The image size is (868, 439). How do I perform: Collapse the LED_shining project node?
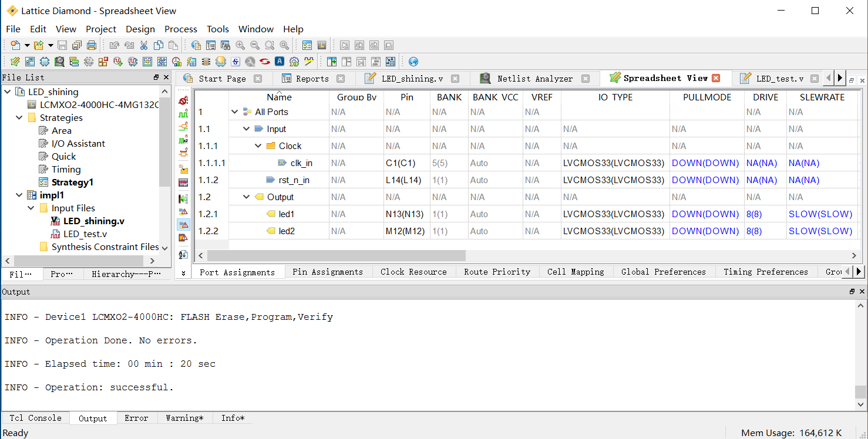click(x=8, y=92)
